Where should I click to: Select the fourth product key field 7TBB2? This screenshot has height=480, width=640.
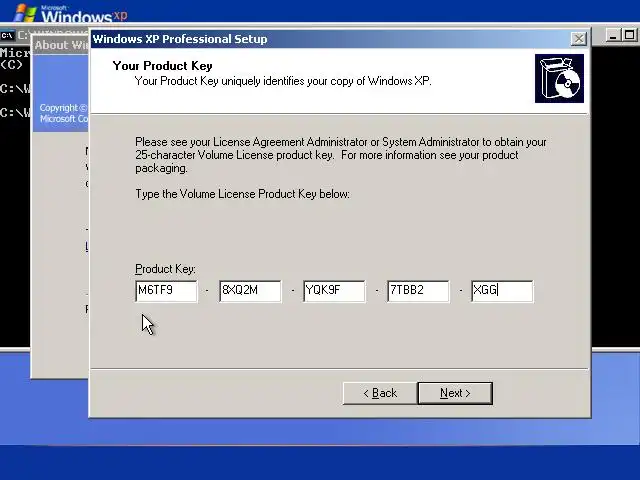click(x=418, y=291)
